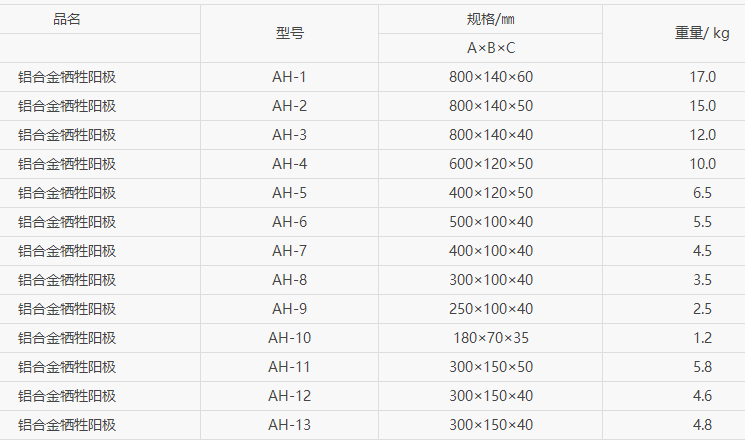
Task: Click the AH-4 model cell
Action: pyautogui.click(x=290, y=164)
